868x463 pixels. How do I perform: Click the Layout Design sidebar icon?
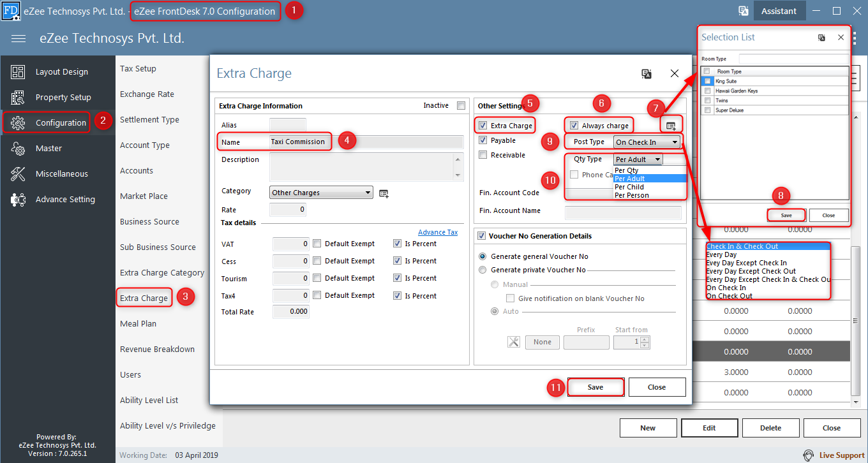click(x=18, y=72)
